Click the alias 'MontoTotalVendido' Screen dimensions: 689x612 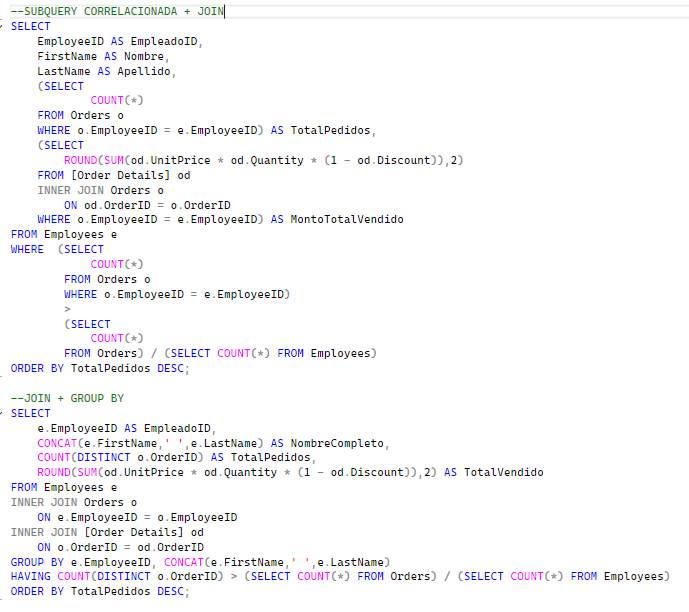tap(347, 219)
